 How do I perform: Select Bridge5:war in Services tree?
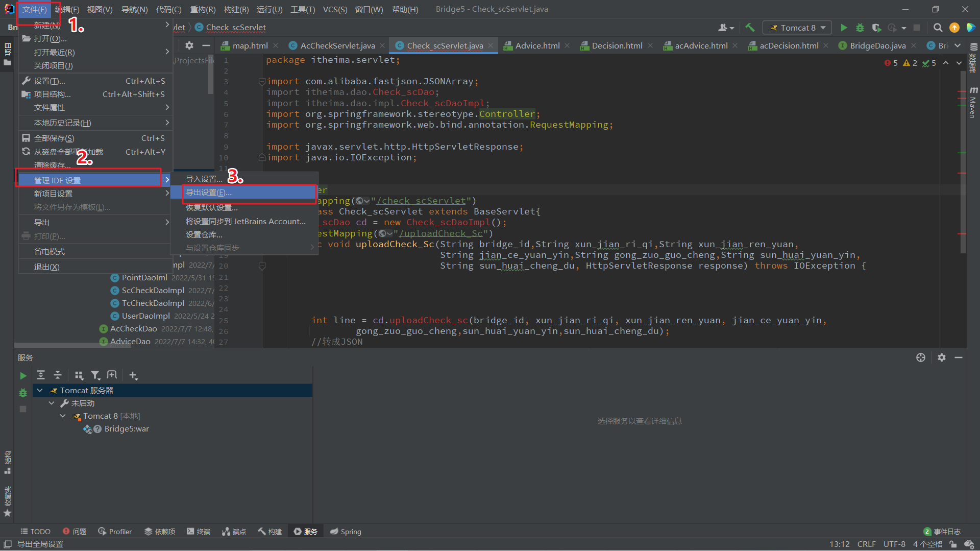pyautogui.click(x=127, y=429)
